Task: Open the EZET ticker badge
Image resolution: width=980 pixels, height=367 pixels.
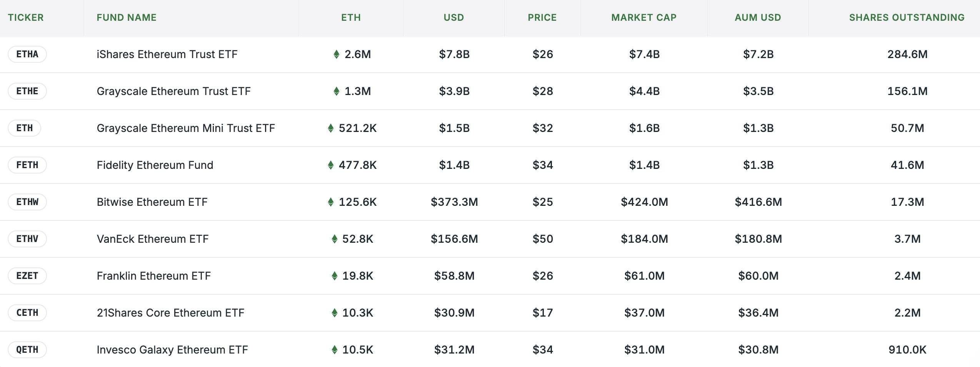Action: click(x=27, y=276)
